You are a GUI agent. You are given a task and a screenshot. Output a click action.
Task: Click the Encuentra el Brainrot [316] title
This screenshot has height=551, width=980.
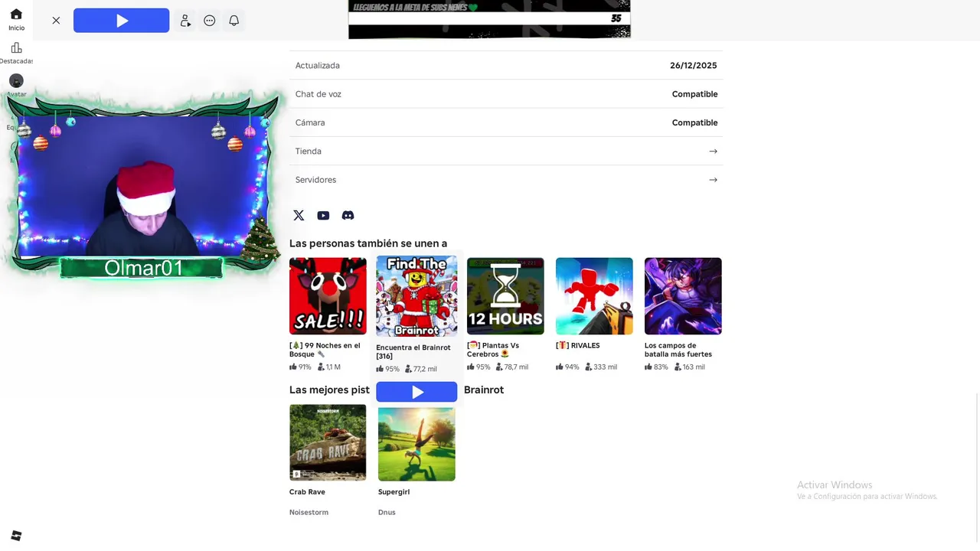point(413,352)
